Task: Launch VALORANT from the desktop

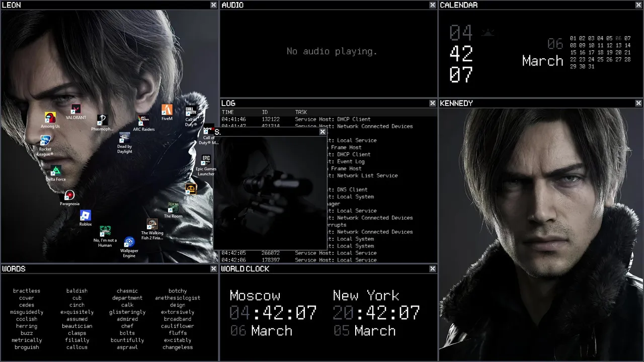Action: (76, 112)
